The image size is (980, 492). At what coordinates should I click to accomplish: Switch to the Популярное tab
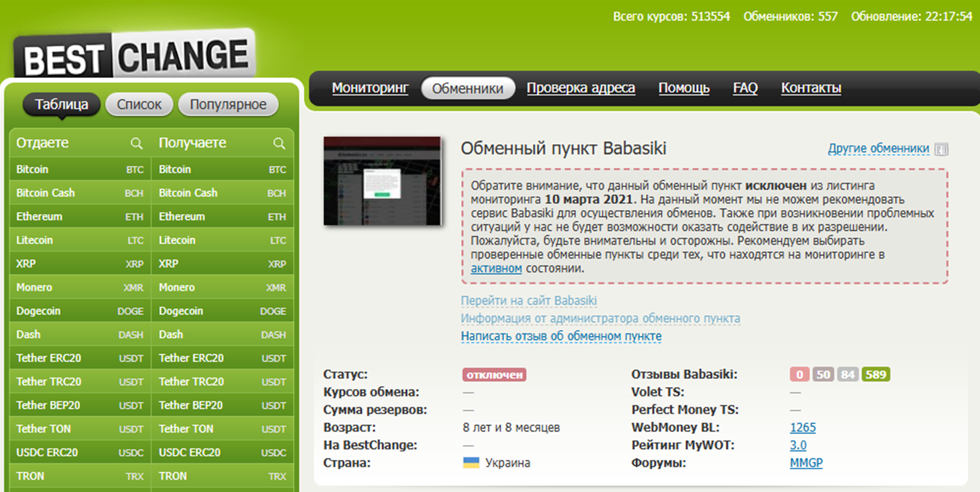pyautogui.click(x=228, y=104)
